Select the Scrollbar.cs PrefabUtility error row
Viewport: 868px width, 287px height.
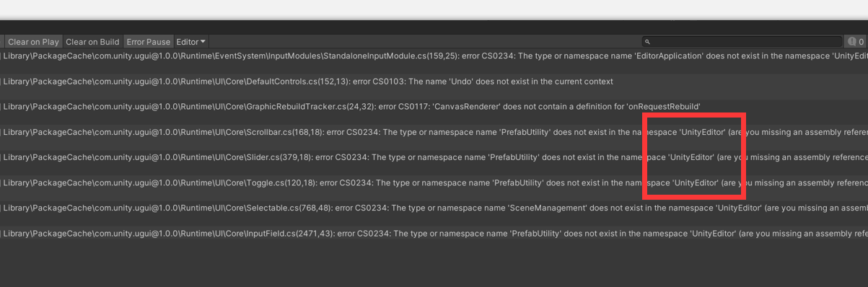pyautogui.click(x=434, y=132)
